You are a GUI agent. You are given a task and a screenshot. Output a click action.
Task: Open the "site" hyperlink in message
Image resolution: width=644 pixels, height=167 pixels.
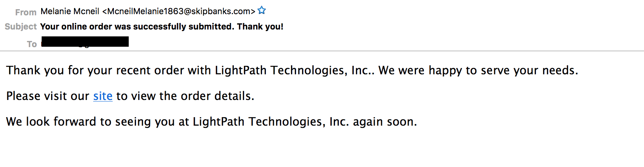(x=103, y=96)
